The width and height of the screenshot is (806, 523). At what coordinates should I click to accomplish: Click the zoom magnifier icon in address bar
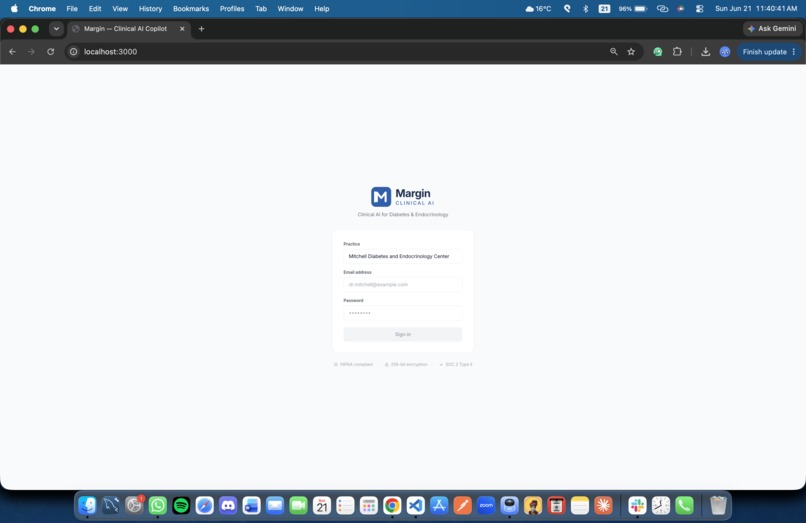point(614,51)
